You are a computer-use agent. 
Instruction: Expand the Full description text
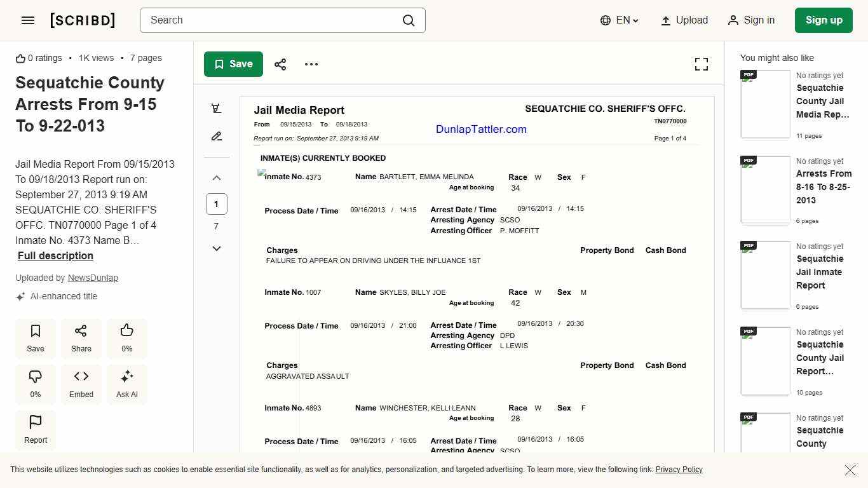click(x=55, y=256)
